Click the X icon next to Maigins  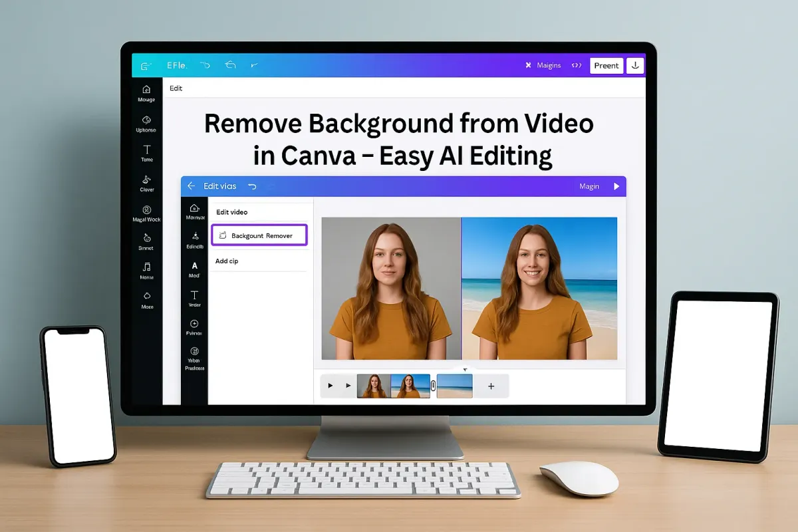tap(528, 65)
